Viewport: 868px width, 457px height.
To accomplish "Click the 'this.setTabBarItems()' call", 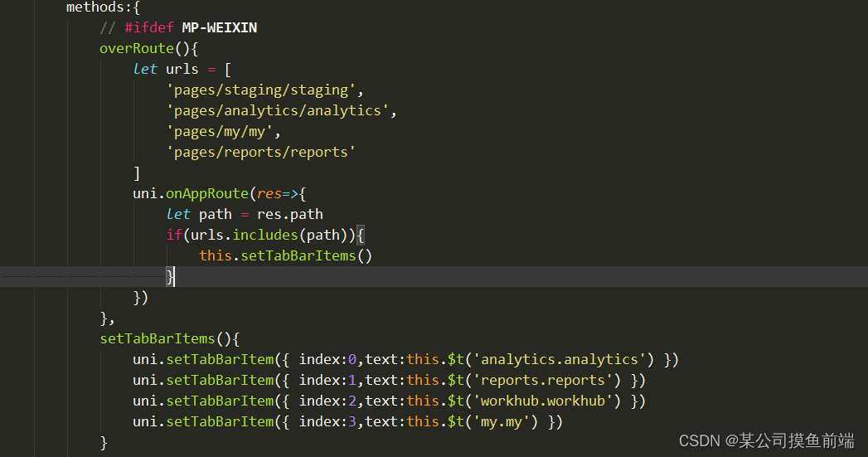I will click(286, 256).
